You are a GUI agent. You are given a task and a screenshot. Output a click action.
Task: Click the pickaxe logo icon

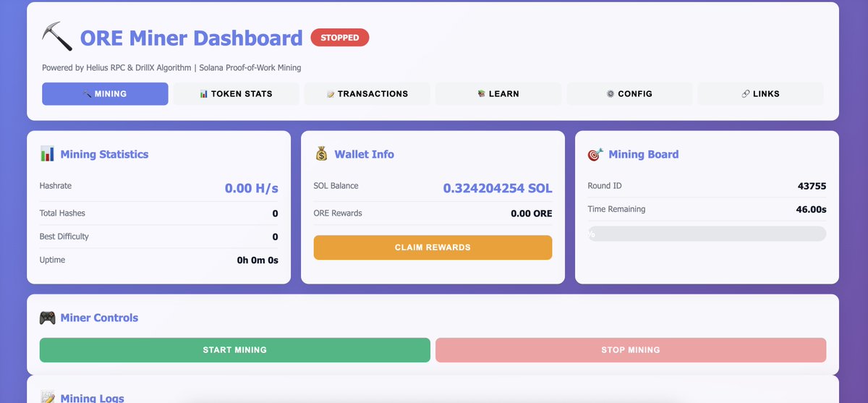[x=57, y=36]
